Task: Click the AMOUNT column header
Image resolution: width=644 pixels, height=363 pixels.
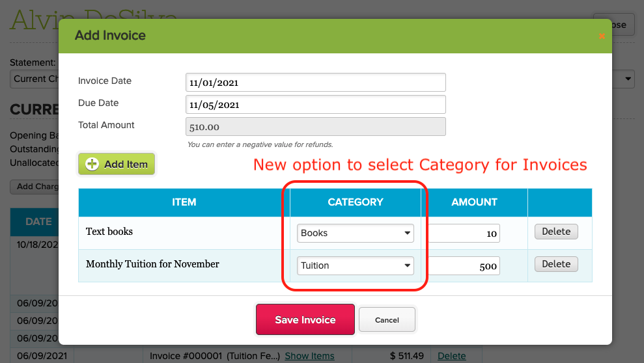Action: coord(474,202)
